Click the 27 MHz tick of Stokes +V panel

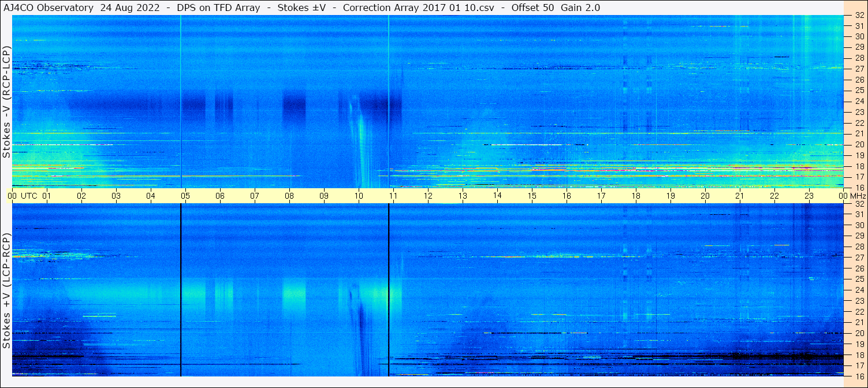tap(859, 258)
